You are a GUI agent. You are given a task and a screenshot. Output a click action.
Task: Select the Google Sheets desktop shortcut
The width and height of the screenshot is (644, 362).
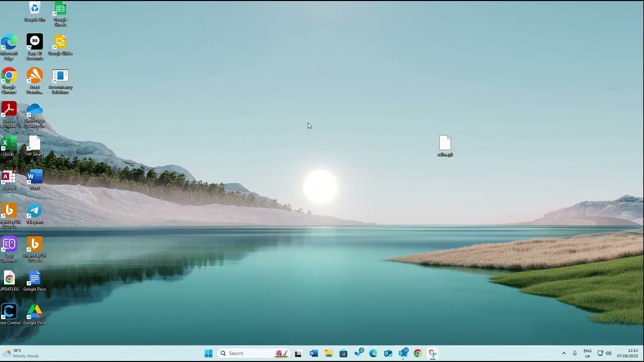60,14
